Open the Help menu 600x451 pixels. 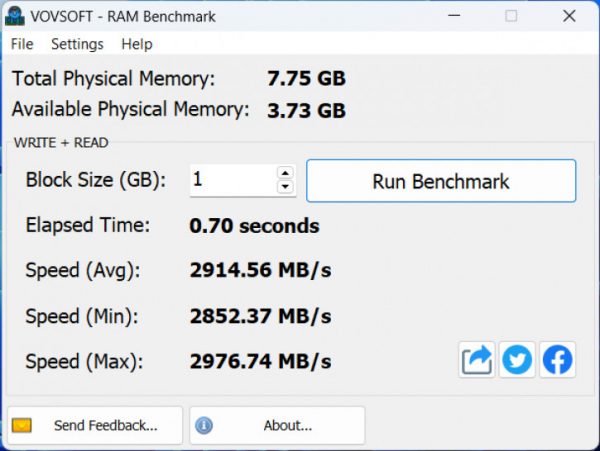(137, 44)
